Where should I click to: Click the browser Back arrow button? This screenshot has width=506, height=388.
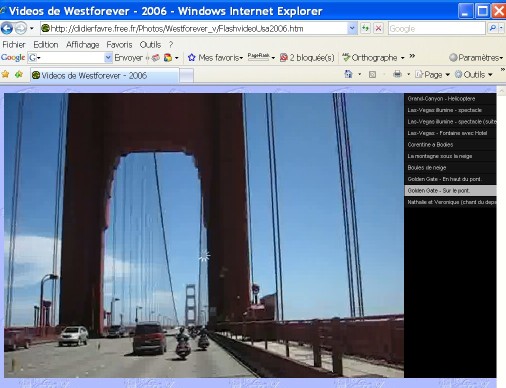(7, 29)
